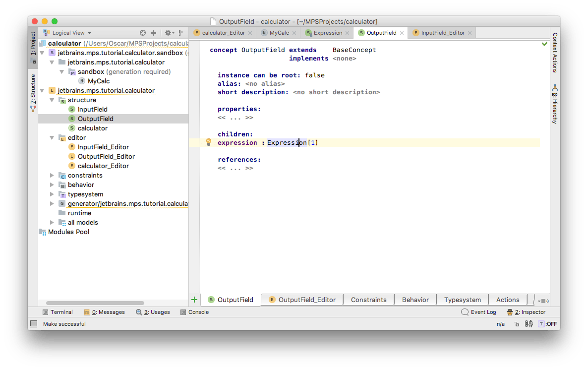Click the inspection profile icon in status bar

[x=529, y=324]
